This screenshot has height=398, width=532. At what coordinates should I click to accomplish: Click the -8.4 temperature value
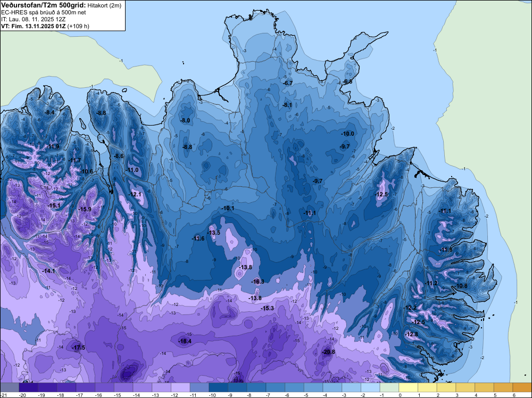[x=49, y=112]
